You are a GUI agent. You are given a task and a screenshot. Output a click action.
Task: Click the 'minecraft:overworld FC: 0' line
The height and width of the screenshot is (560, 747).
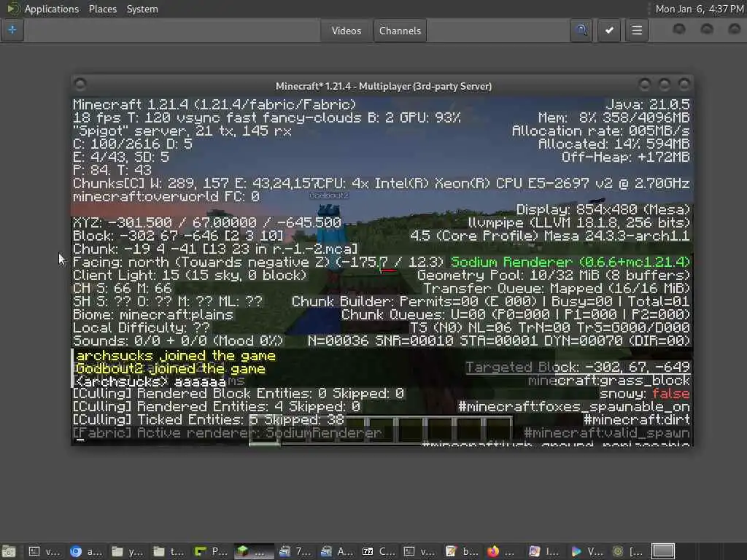166,197
